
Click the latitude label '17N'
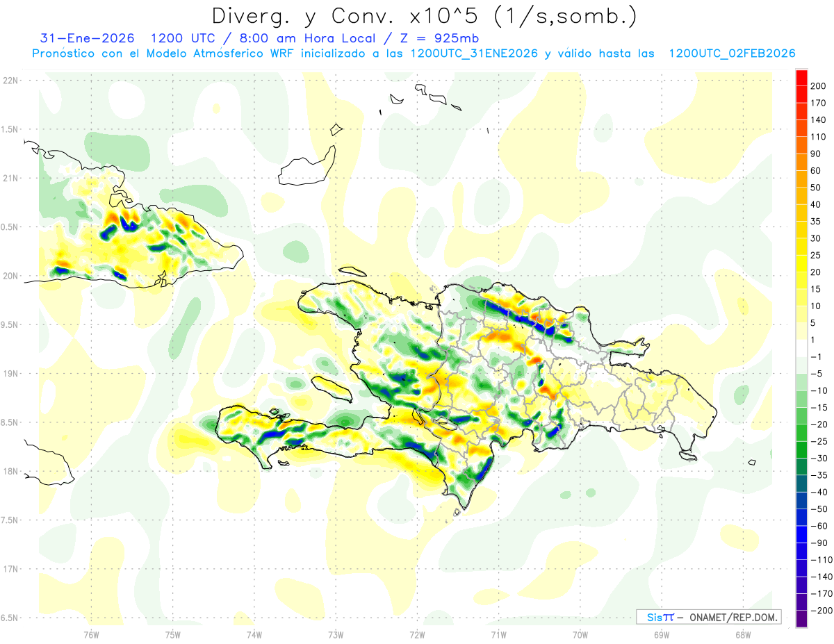[x=10, y=570]
